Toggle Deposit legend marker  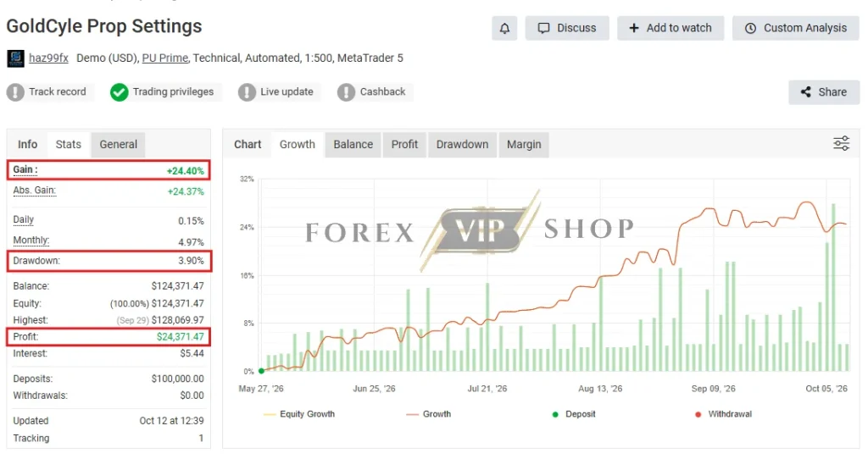574,414
